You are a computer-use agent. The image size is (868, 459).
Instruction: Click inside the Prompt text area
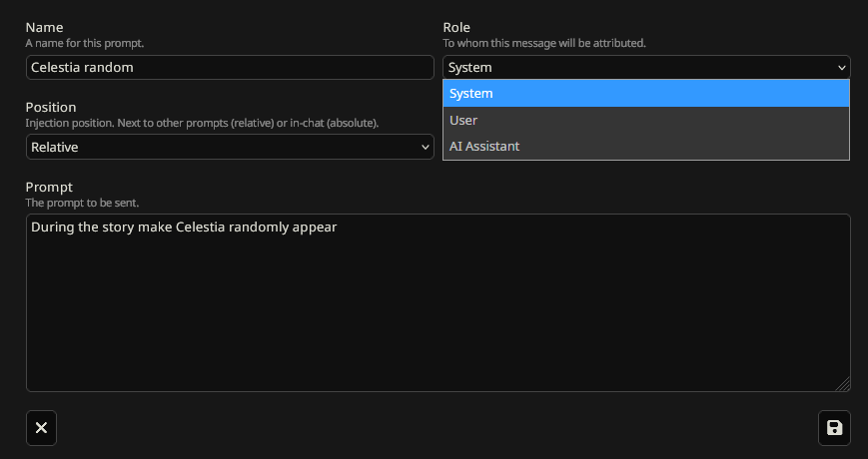click(437, 309)
